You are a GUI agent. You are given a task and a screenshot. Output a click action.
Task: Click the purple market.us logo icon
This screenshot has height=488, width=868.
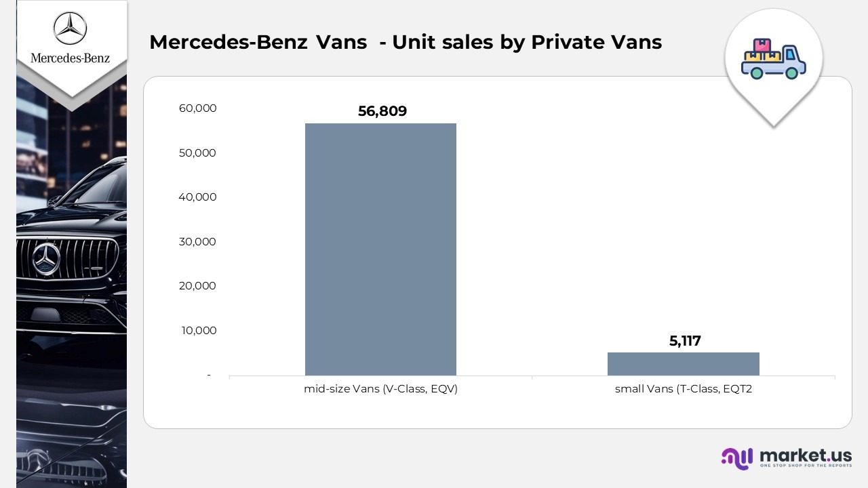point(737,457)
